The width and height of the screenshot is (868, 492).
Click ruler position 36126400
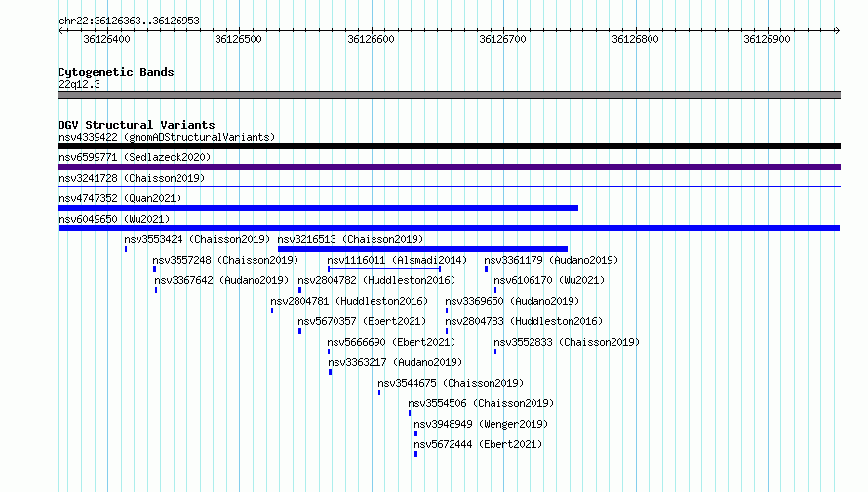tap(107, 39)
